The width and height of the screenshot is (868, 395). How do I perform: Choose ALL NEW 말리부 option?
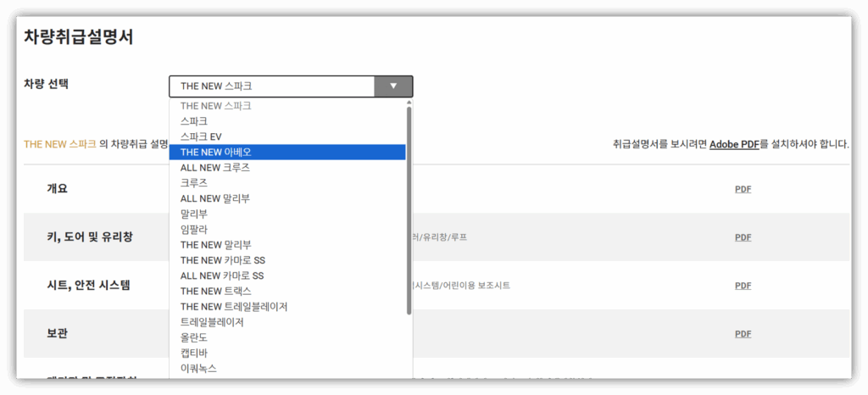click(x=287, y=198)
